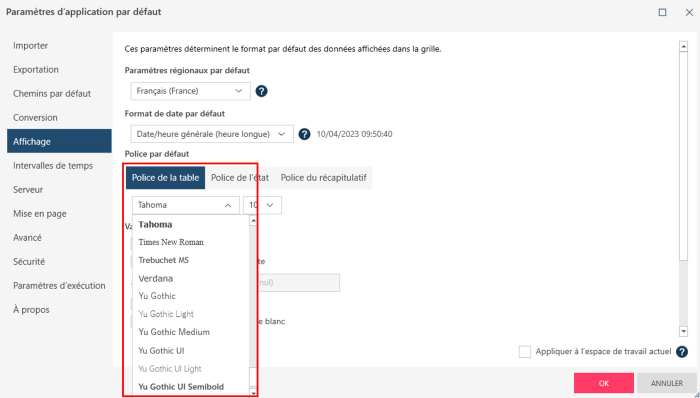This screenshot has height=398, width=700.
Task: Expand the Date/heure générale format dropdown
Action: [212, 134]
